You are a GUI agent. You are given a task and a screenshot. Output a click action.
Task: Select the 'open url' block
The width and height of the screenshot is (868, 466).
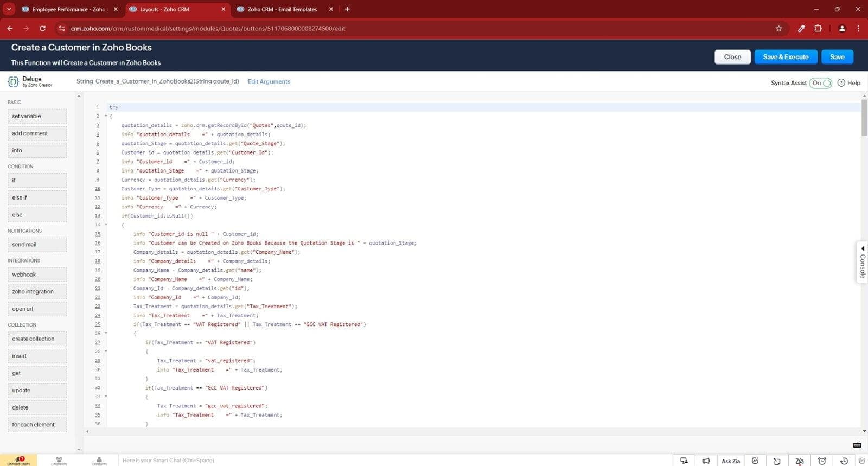37,309
